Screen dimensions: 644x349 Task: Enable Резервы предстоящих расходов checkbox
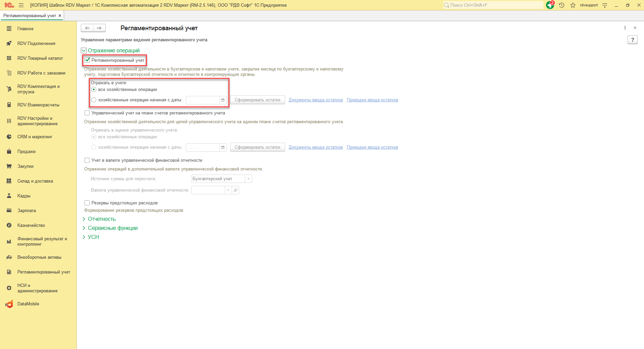tap(87, 203)
